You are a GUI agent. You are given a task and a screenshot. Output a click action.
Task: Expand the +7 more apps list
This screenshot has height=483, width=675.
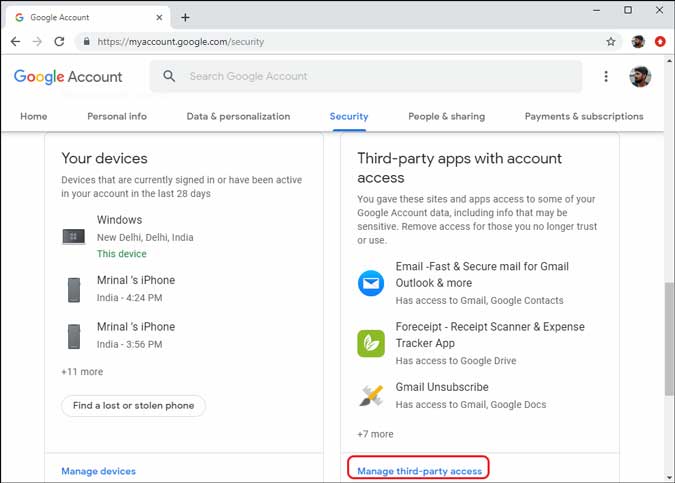point(375,434)
